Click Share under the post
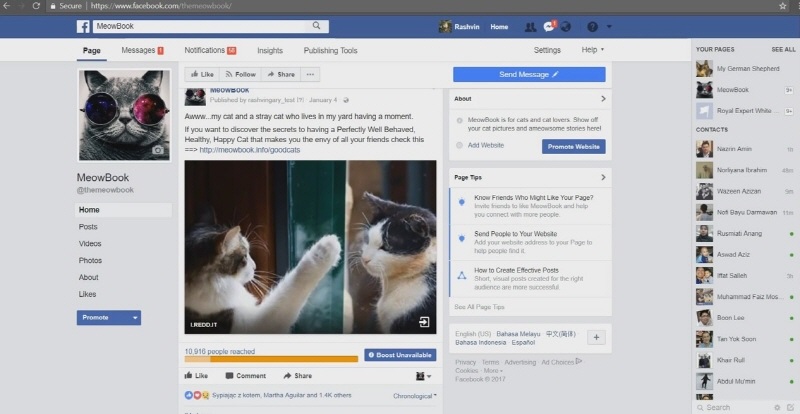Screen dimensions: 800x414 (x=297, y=376)
